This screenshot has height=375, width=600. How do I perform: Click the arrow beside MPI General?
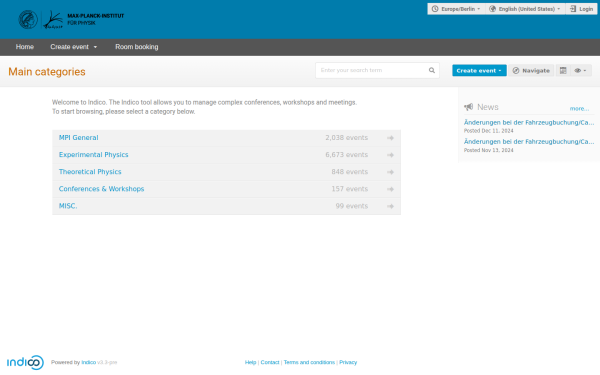[390, 138]
